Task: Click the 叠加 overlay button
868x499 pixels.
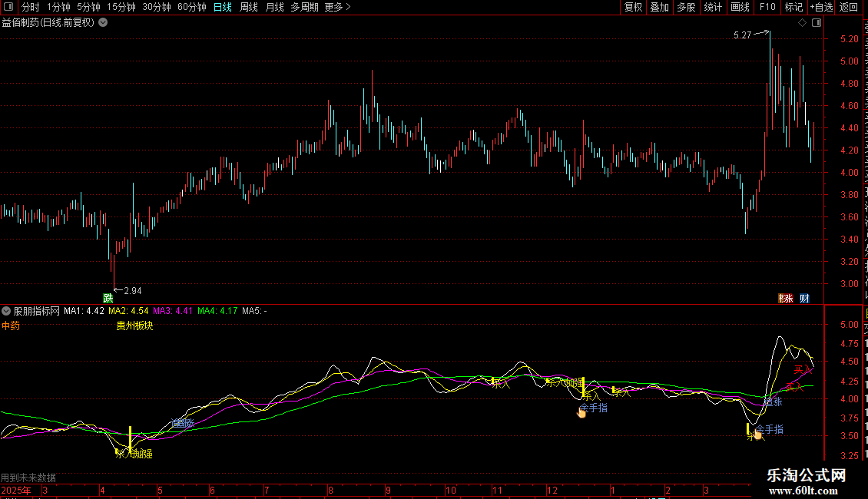Action: click(x=659, y=7)
